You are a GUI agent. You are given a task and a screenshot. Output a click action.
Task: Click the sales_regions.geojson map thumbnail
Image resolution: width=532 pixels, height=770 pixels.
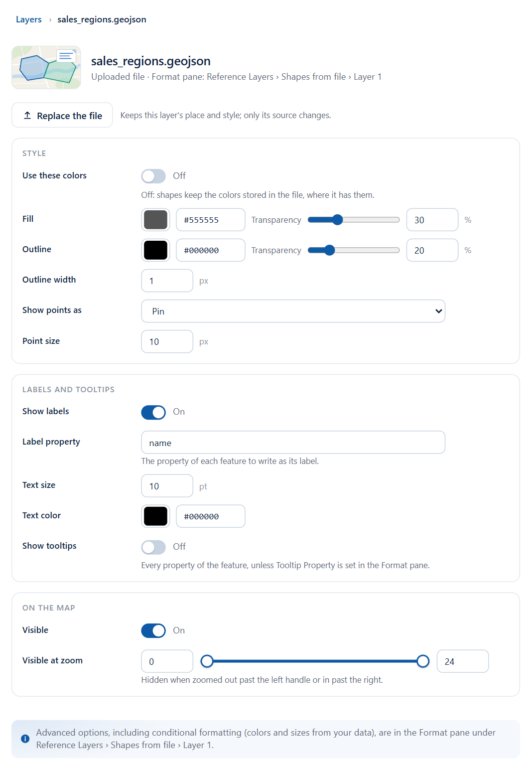click(x=46, y=68)
